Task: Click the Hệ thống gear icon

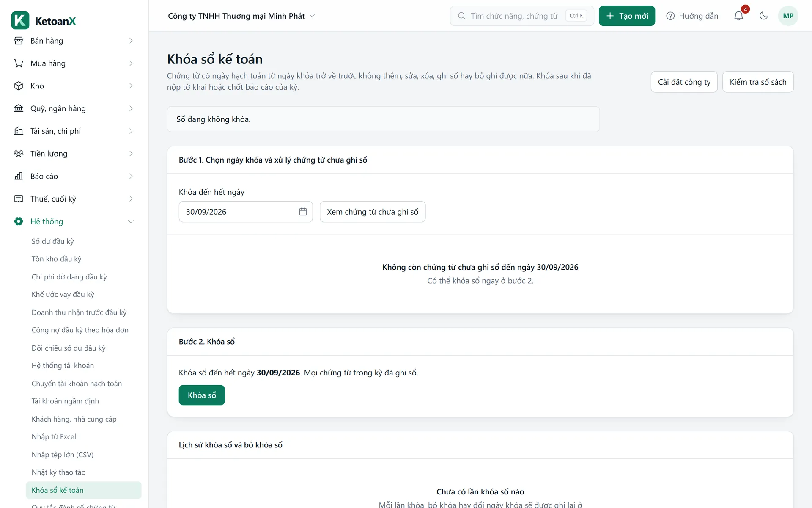Action: pyautogui.click(x=19, y=221)
